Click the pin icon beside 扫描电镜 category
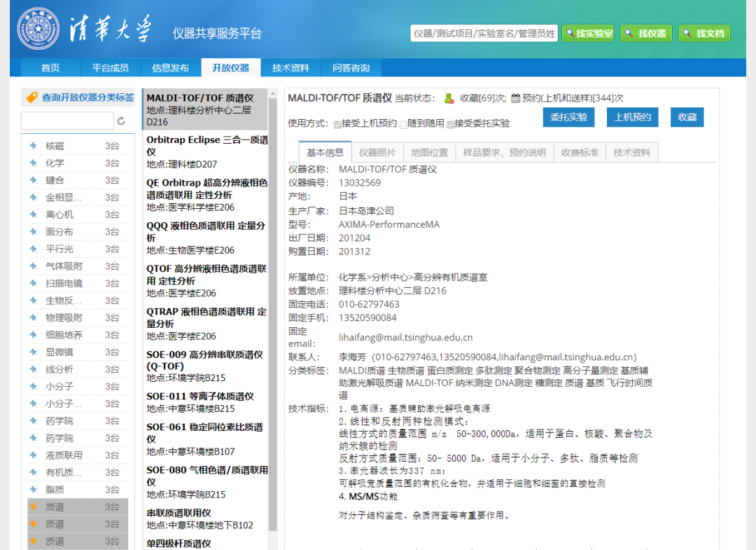Image resolution: width=756 pixels, height=550 pixels. 33,284
